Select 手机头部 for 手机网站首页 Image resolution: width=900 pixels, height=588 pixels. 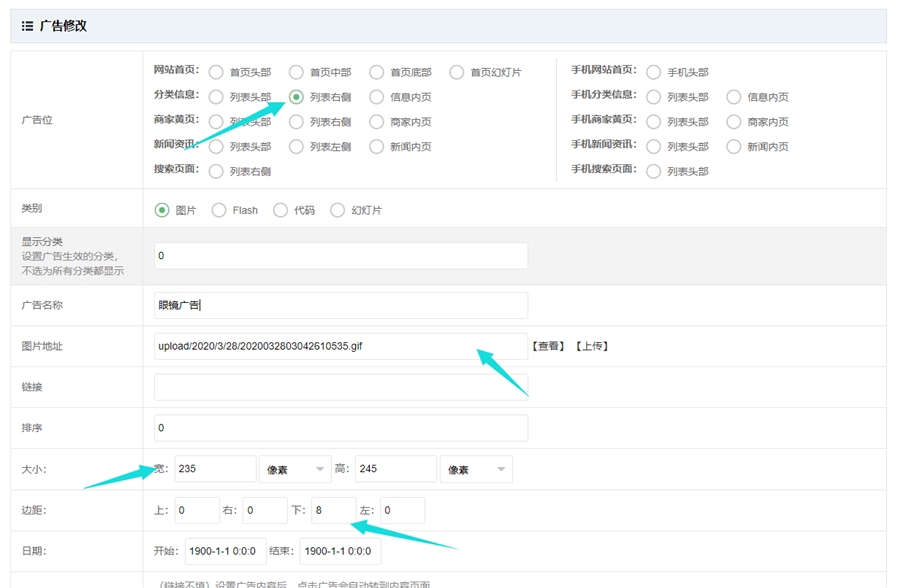[653, 72]
